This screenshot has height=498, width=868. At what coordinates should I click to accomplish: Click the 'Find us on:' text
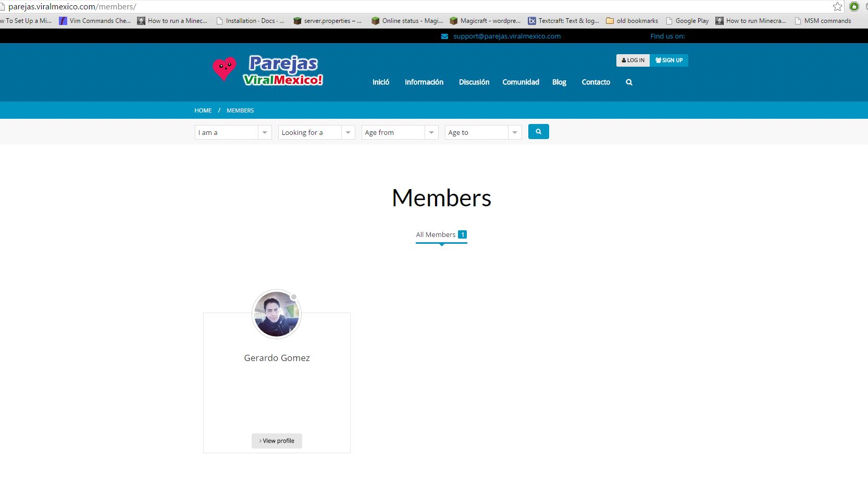(667, 36)
